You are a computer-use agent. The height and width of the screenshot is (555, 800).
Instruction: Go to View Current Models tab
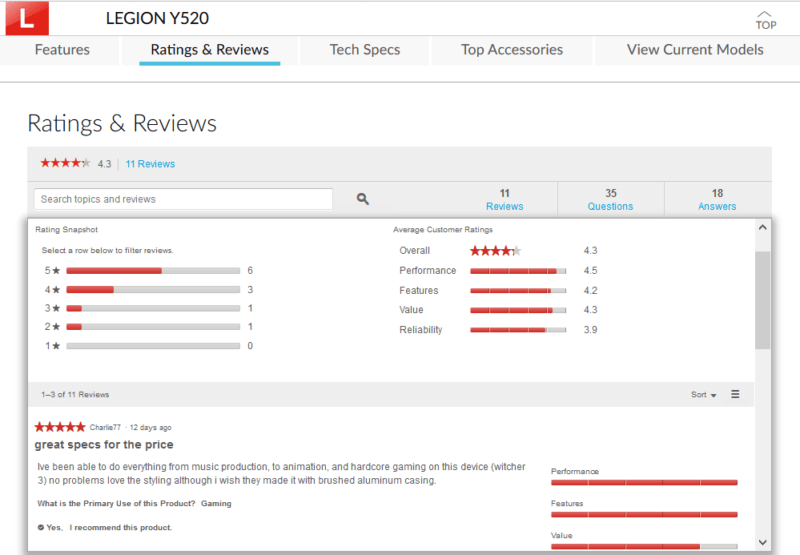click(695, 49)
